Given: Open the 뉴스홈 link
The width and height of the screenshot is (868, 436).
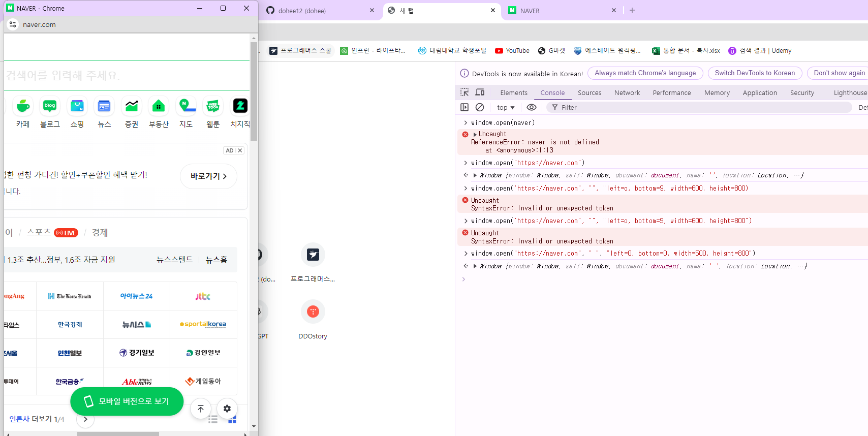Looking at the screenshot, I should tap(216, 260).
